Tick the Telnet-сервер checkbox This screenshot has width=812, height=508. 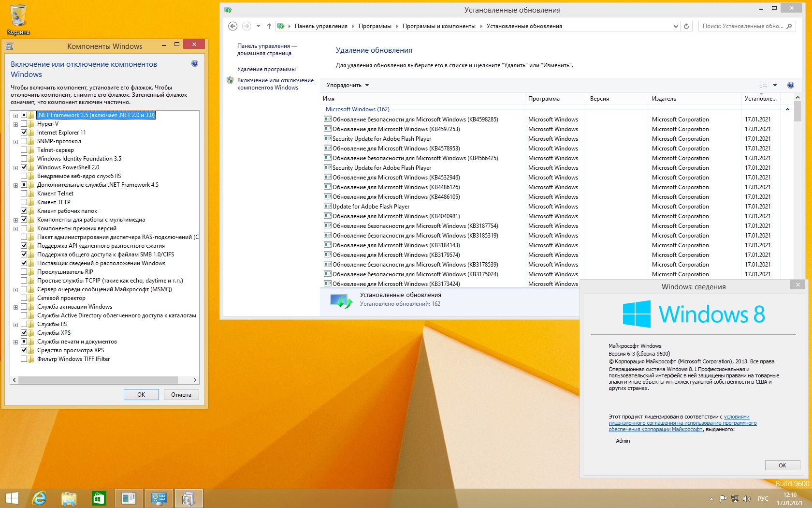(24, 150)
